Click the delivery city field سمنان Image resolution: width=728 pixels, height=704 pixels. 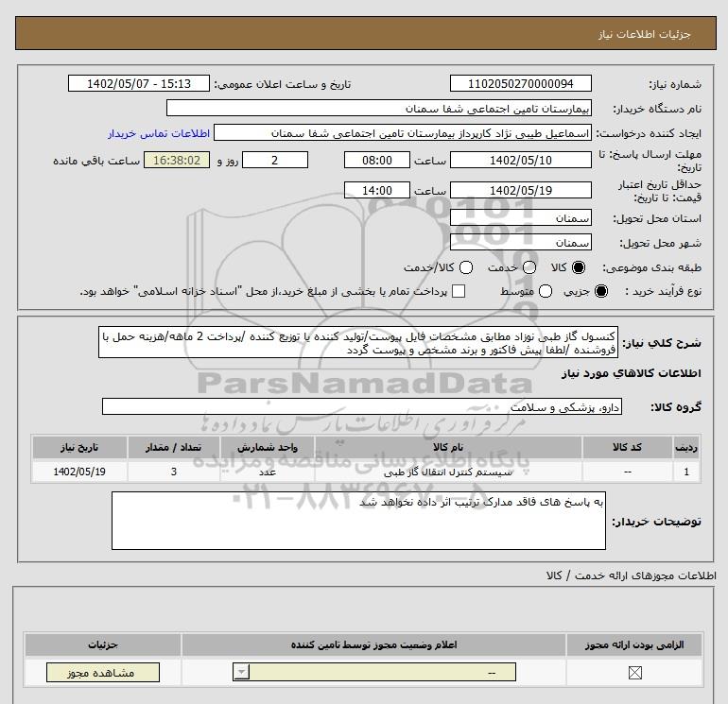(x=520, y=242)
